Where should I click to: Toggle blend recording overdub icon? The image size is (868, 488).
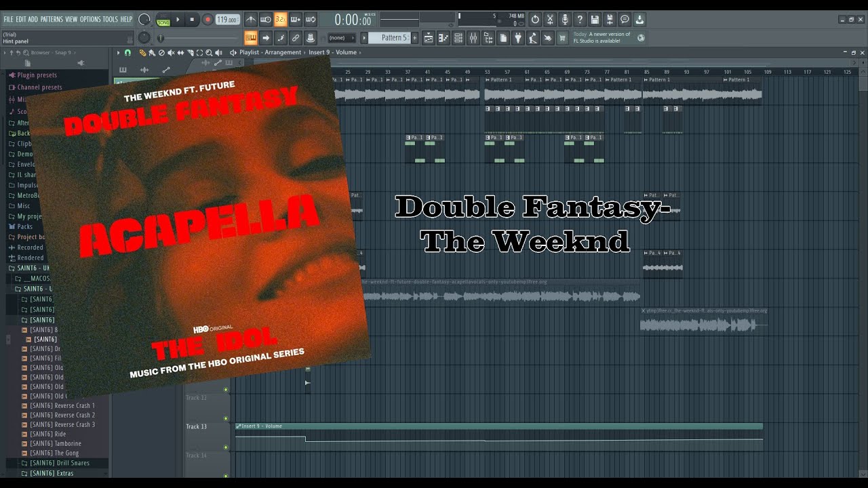[296, 20]
